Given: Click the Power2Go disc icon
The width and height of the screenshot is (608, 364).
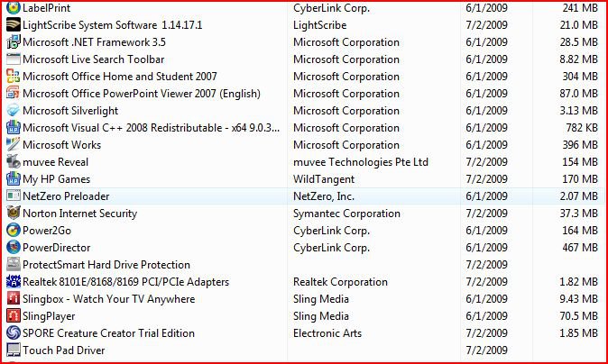Looking at the screenshot, I should pyautogui.click(x=14, y=231).
